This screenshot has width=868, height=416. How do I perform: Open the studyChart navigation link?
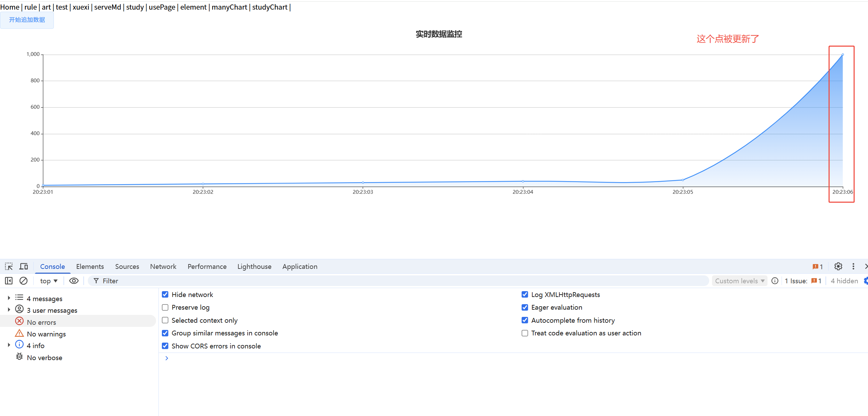[x=270, y=7]
